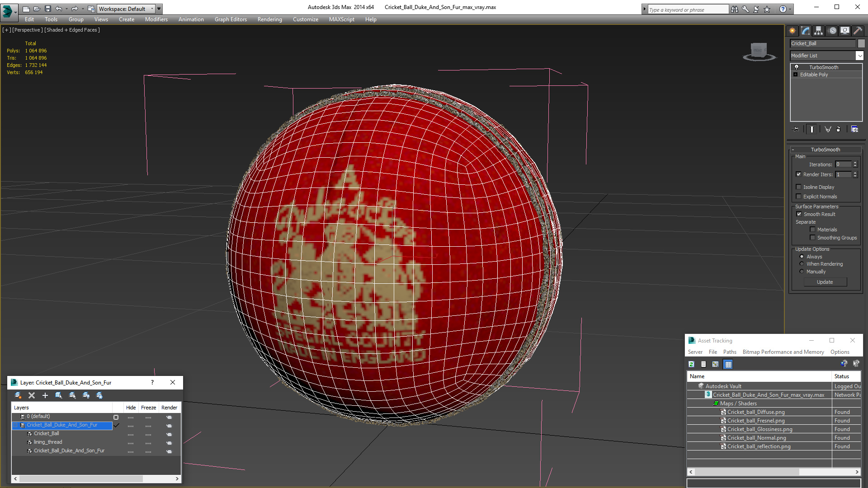Open the Hierarchy command panel tab
This screenshot has height=488, width=868.
click(x=819, y=31)
